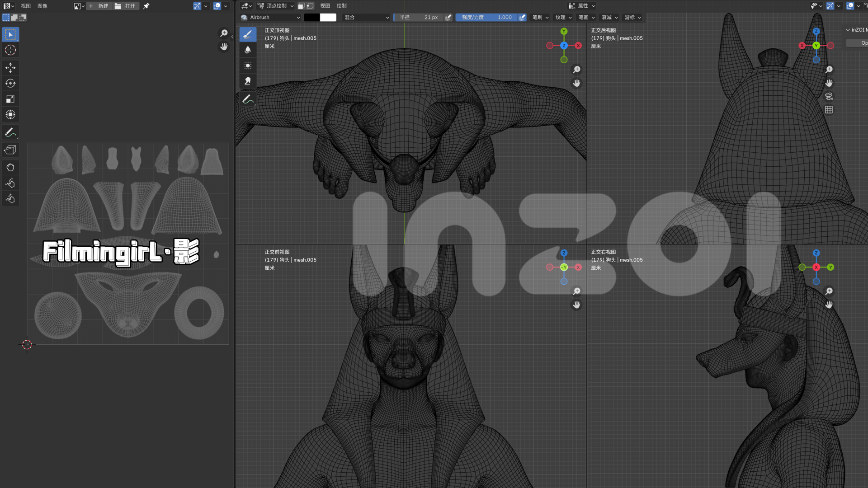Image resolution: width=868 pixels, height=488 pixels.
Task: Click 新建 button to create new image
Action: 99,6
